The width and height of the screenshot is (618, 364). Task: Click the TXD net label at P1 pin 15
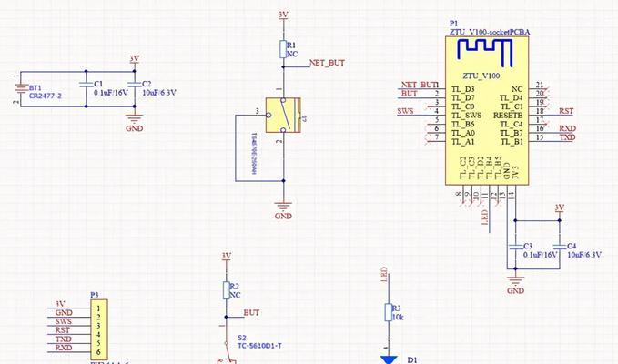(568, 137)
